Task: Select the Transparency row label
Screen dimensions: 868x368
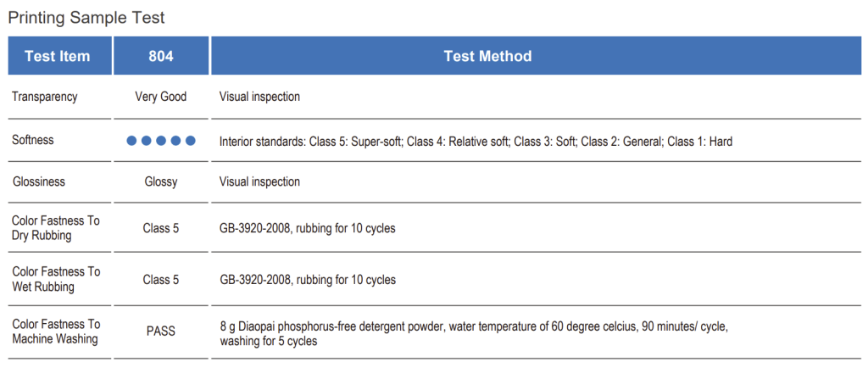Action: pyautogui.click(x=44, y=97)
